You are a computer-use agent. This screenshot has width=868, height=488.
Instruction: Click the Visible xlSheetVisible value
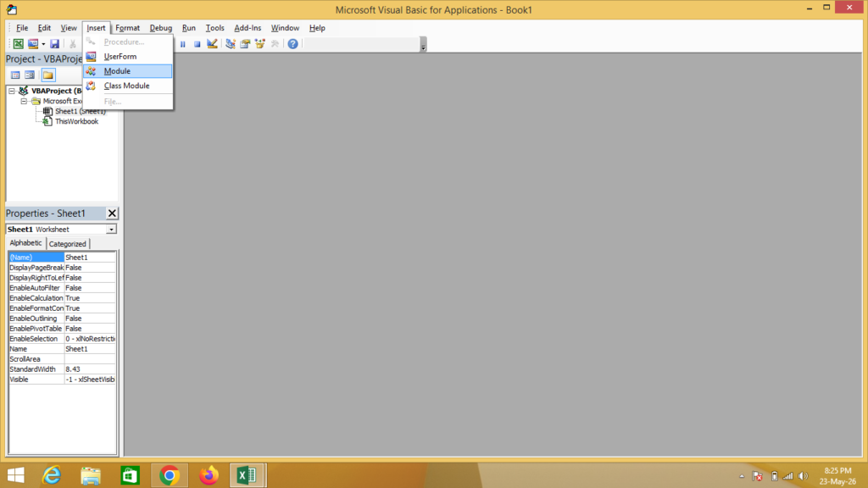[90, 380]
